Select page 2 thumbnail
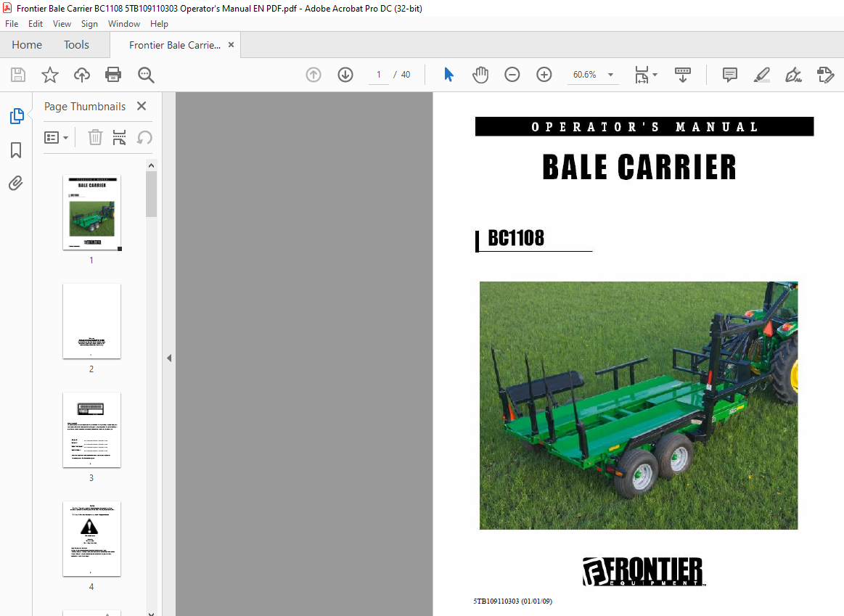 (x=91, y=321)
